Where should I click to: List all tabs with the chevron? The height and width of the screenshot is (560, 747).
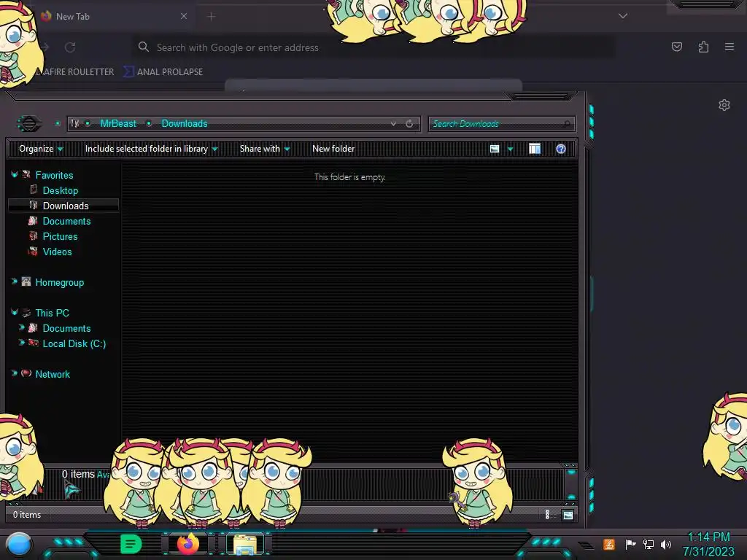click(x=623, y=16)
